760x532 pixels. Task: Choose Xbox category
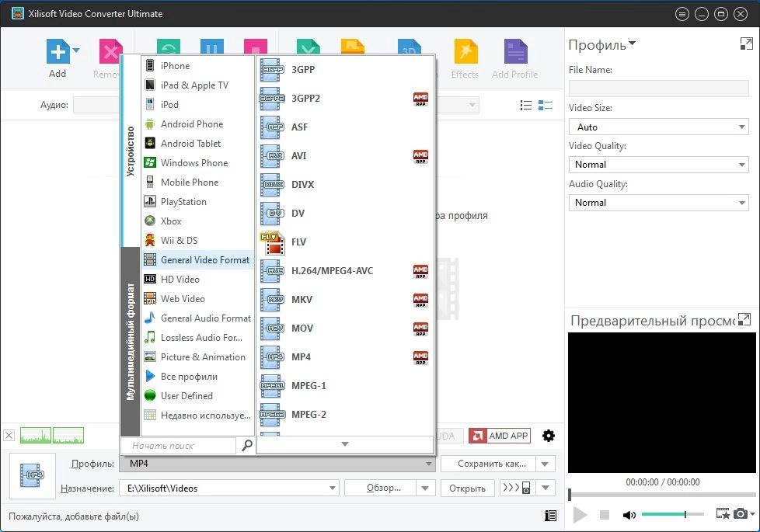[x=197, y=221]
